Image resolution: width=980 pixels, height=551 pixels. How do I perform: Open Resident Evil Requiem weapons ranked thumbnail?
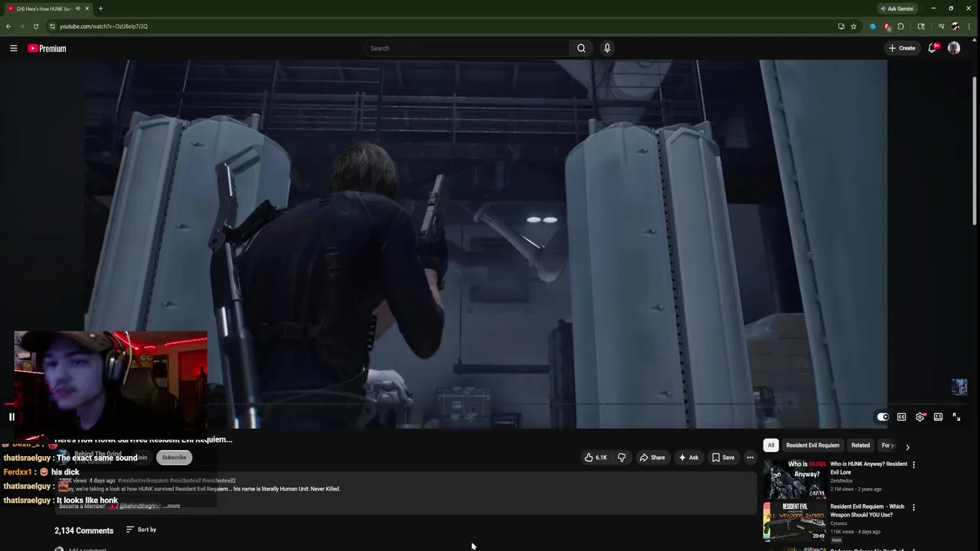click(795, 521)
